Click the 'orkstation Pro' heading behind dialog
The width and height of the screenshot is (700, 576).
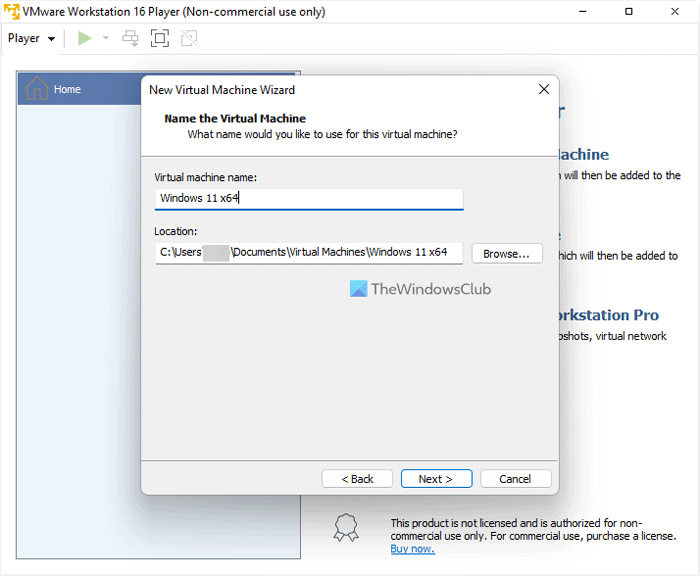(x=608, y=315)
